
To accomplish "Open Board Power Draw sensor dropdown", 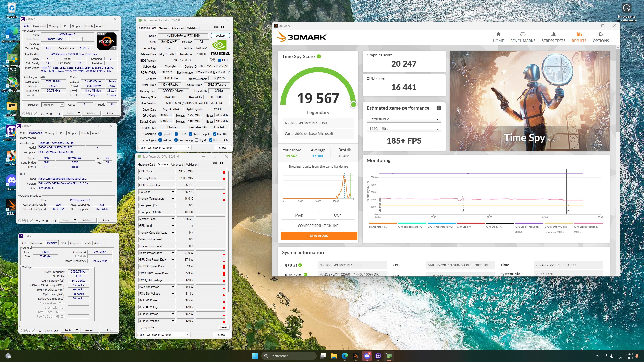I will pyautogui.click(x=173, y=253).
